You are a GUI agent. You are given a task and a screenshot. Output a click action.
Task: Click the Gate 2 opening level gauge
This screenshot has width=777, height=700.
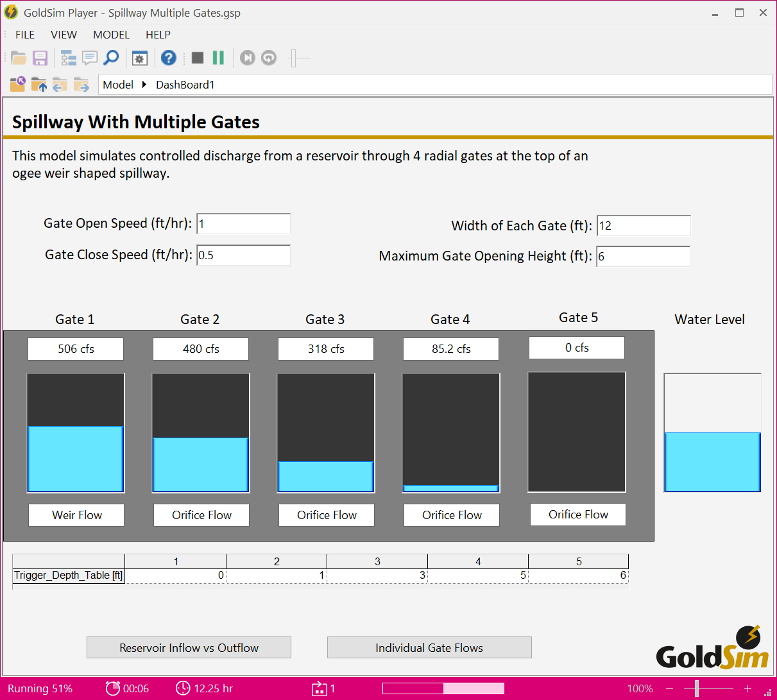coord(201,433)
